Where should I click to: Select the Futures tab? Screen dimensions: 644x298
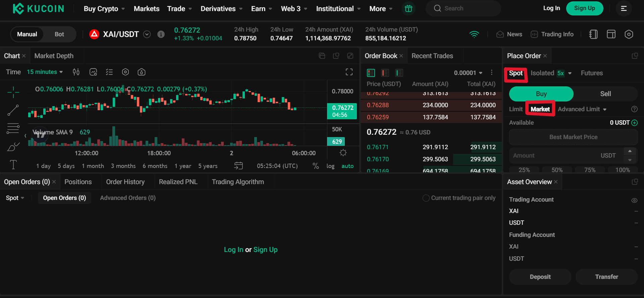point(592,73)
